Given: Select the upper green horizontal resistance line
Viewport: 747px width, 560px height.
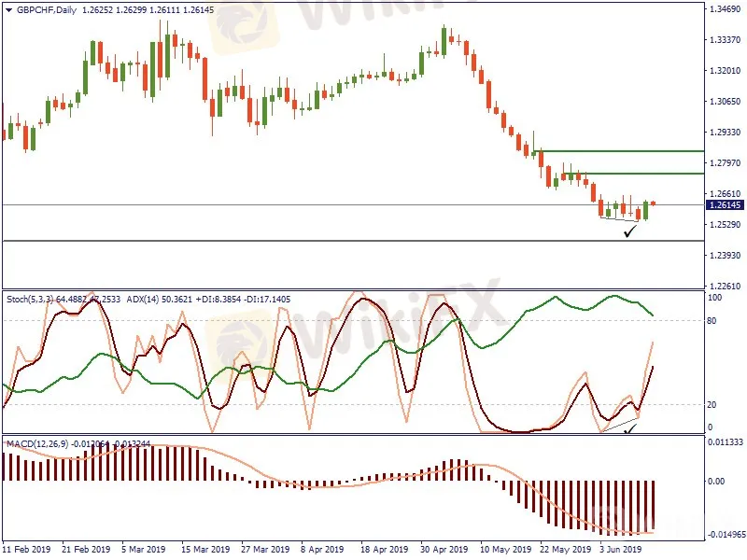Looking at the screenshot, I should tap(619, 151).
